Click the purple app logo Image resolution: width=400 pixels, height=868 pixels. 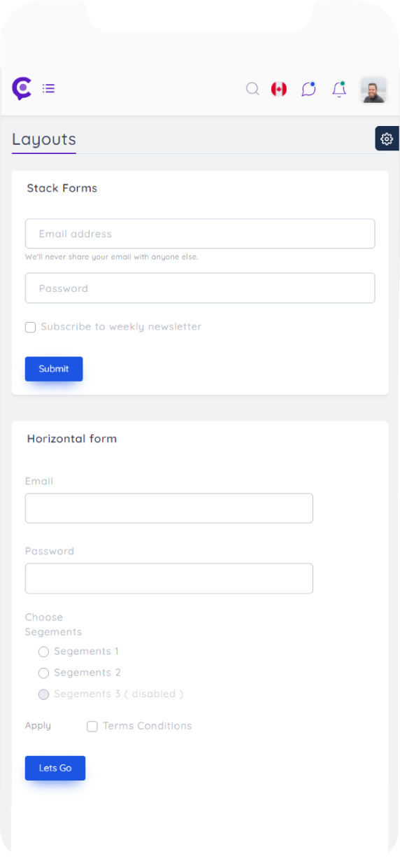[x=22, y=89]
